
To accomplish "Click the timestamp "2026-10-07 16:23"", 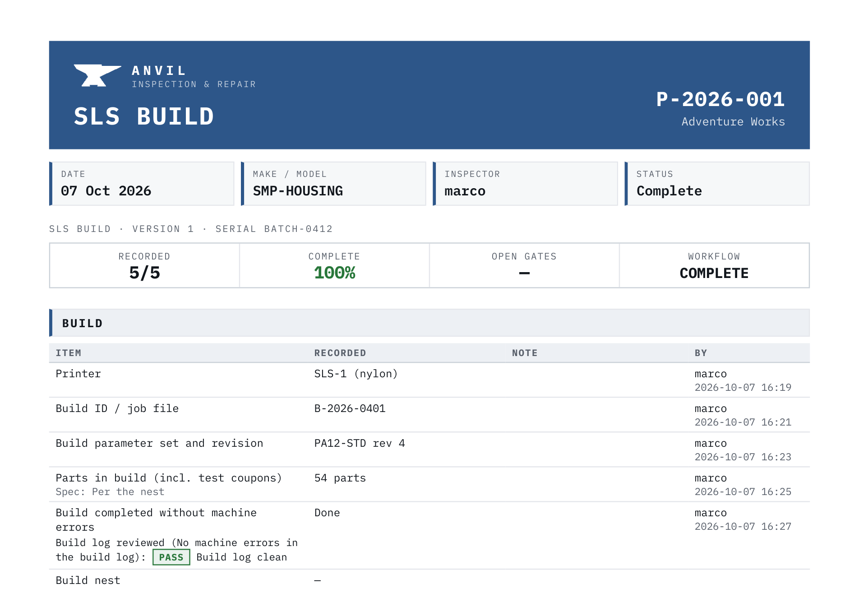I will point(743,457).
